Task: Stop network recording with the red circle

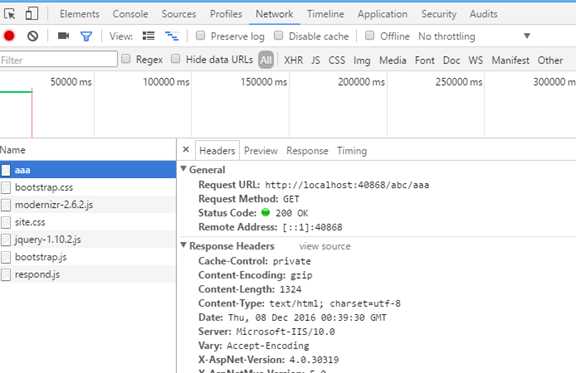Action: 9,36
